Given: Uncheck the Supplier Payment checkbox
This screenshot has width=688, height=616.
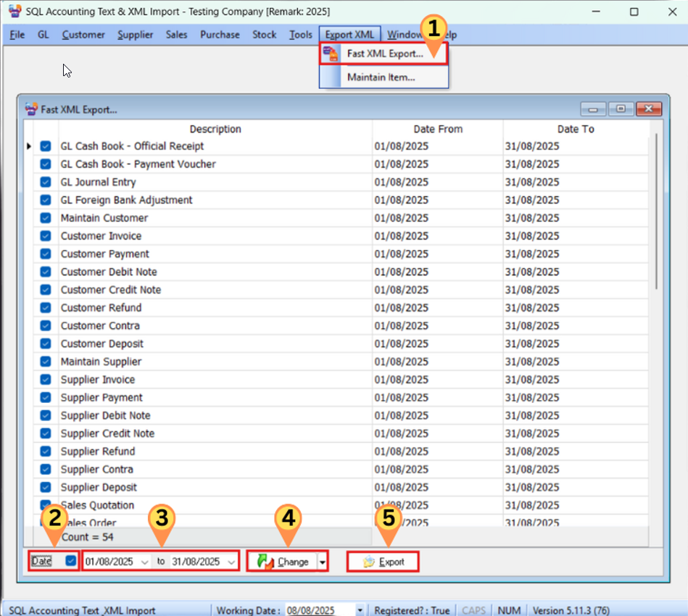Looking at the screenshot, I should point(46,398).
